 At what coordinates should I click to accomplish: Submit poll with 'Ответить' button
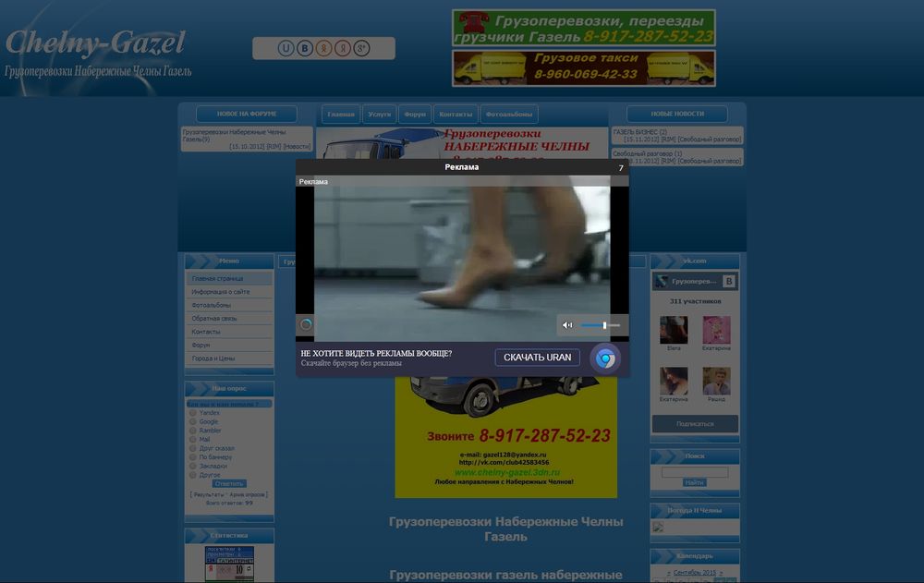228,483
